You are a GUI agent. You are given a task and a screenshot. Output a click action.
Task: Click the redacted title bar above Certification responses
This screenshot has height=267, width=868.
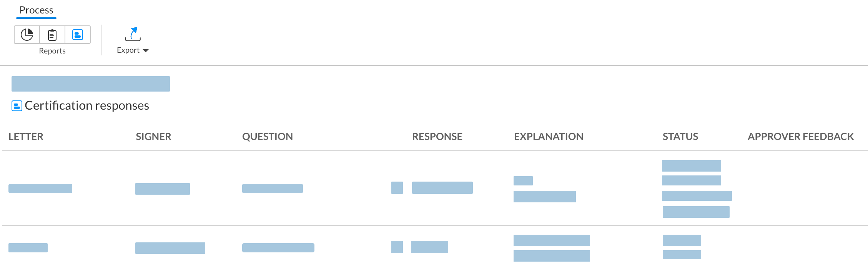(x=91, y=84)
